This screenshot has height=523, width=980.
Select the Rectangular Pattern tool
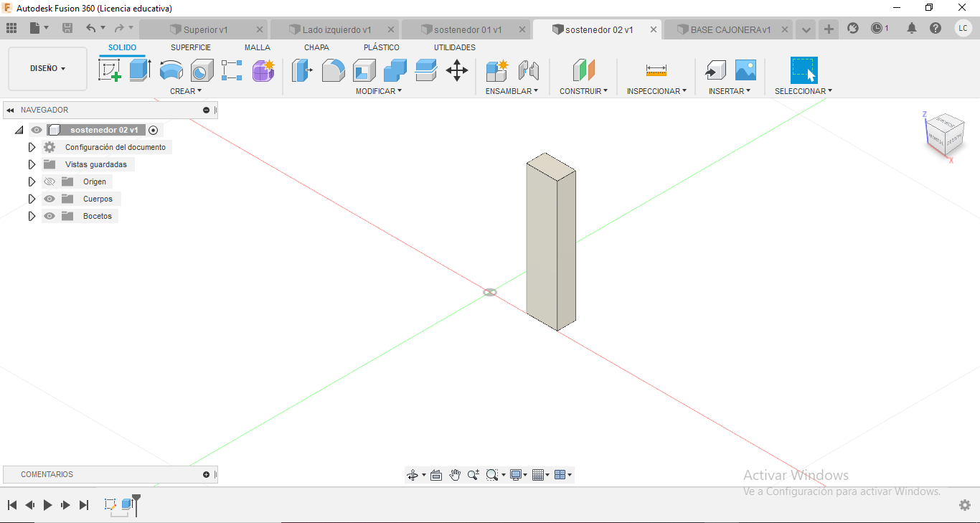232,70
